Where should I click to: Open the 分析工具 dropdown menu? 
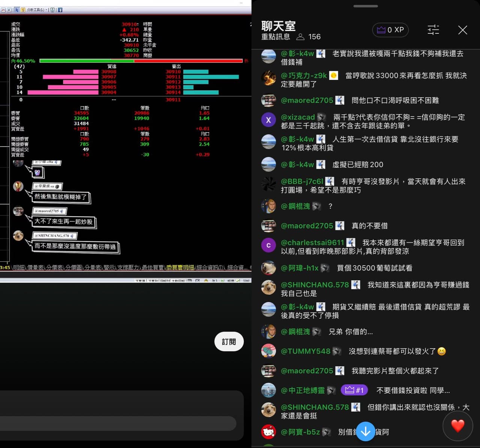37,10
